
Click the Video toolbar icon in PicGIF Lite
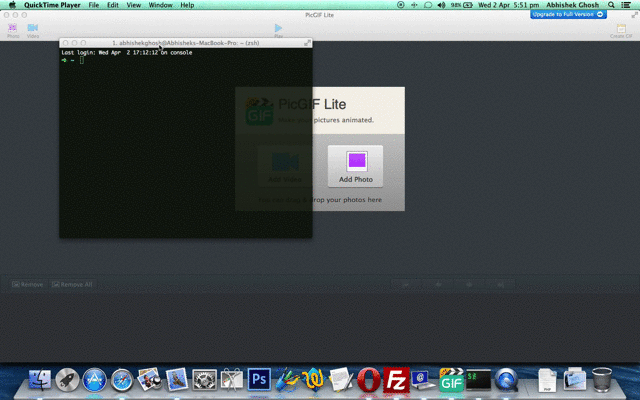coord(33,31)
